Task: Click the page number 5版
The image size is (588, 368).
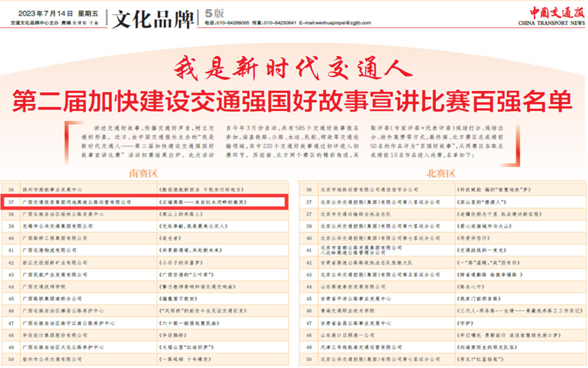Action: pyautogui.click(x=214, y=13)
